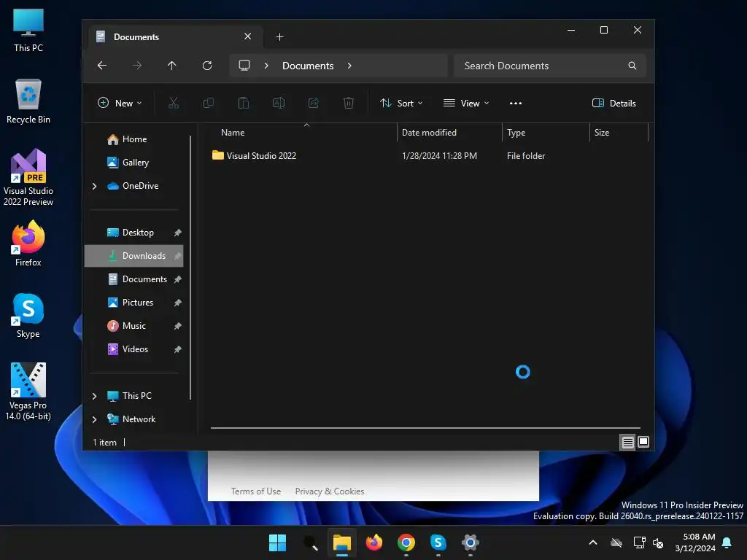Expand chevron after Documents in address bar
This screenshot has width=747, height=560.
click(x=349, y=66)
